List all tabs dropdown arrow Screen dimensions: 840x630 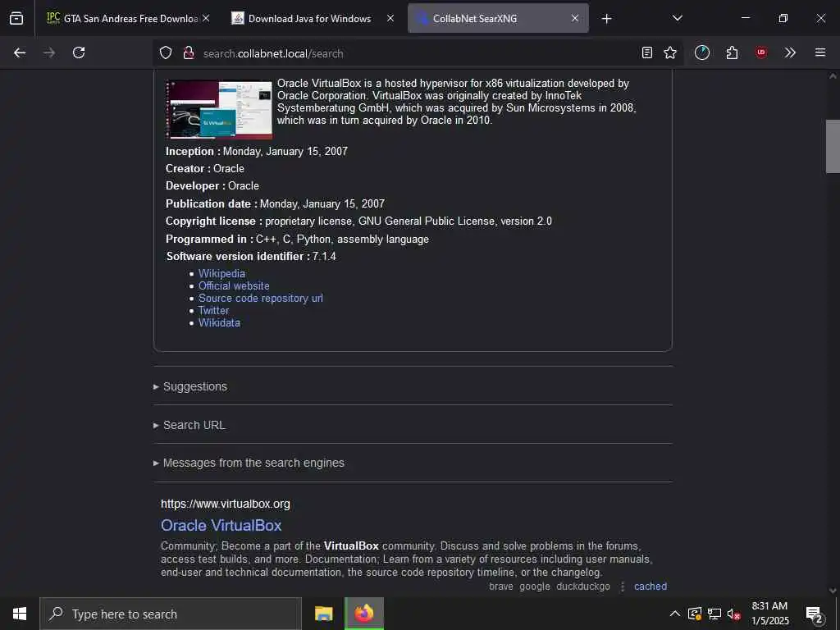point(678,18)
